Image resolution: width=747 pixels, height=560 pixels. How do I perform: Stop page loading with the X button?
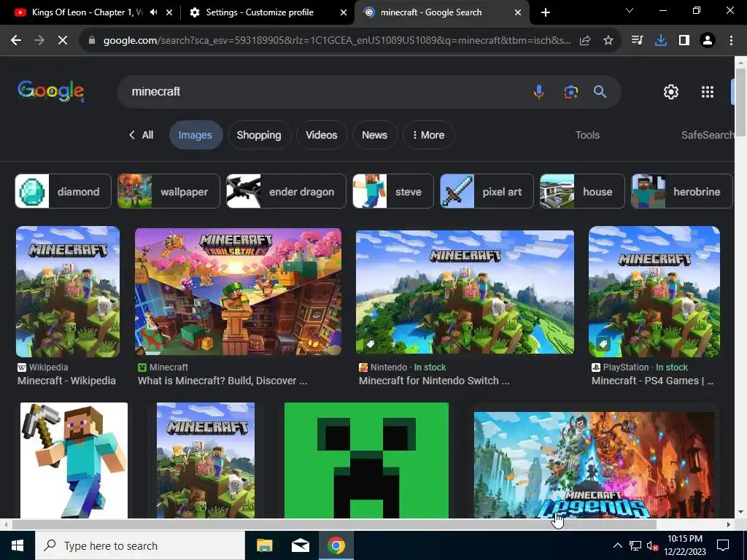click(63, 41)
